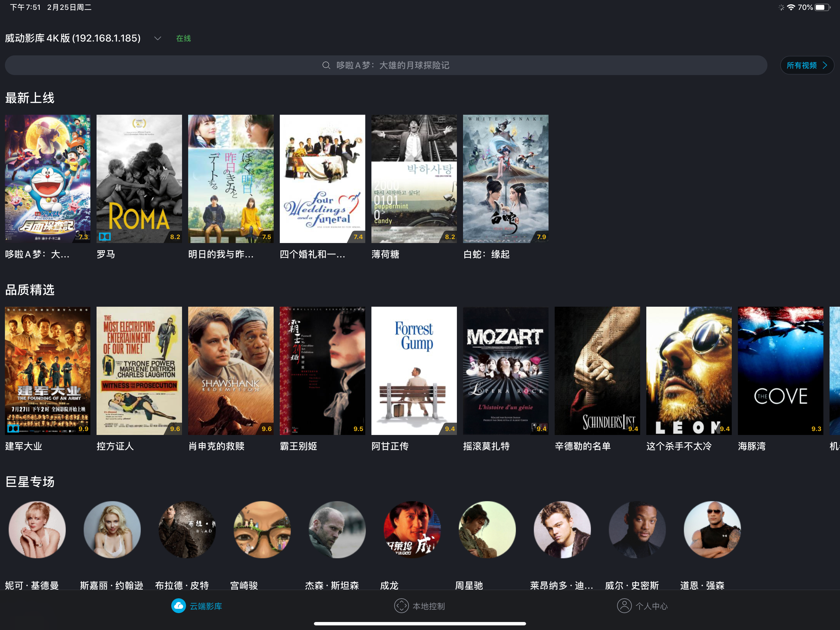Click the remote control icon 本地控制
This screenshot has height=630, width=840.
(401, 606)
